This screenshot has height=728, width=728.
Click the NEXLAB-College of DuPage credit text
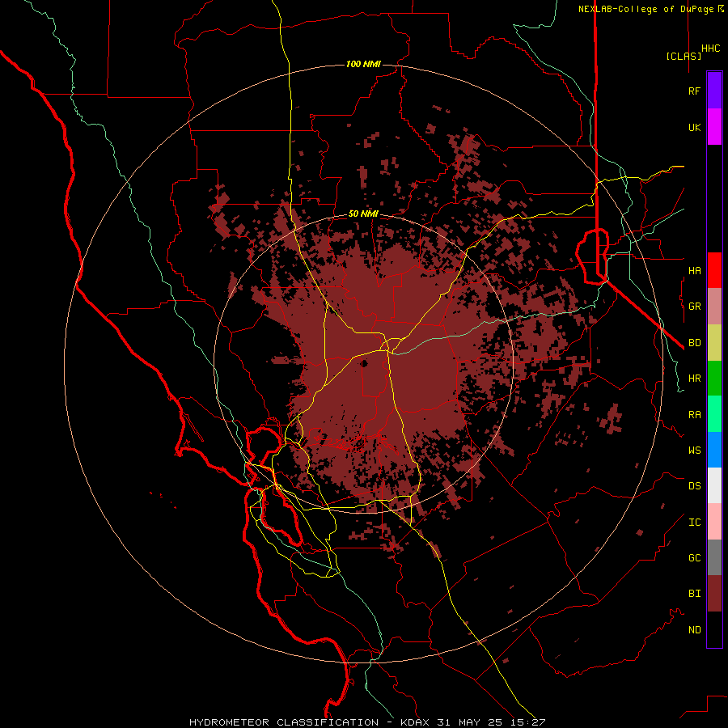[x=647, y=9]
